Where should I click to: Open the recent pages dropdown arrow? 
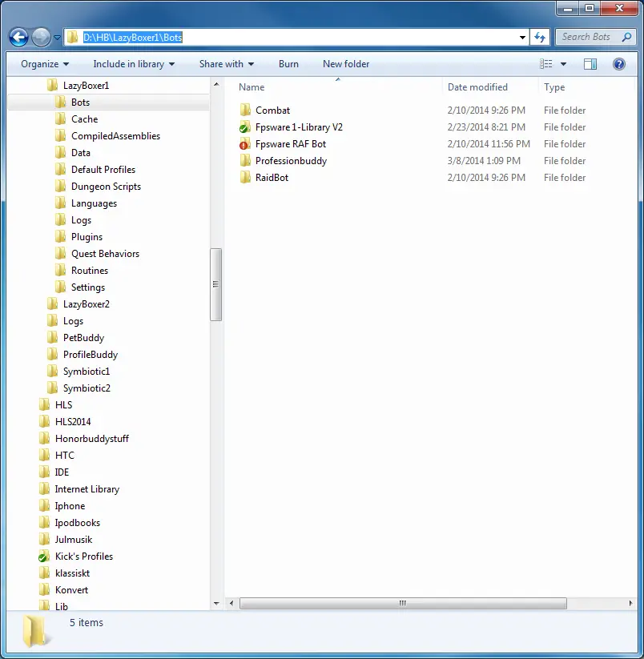coord(58,37)
